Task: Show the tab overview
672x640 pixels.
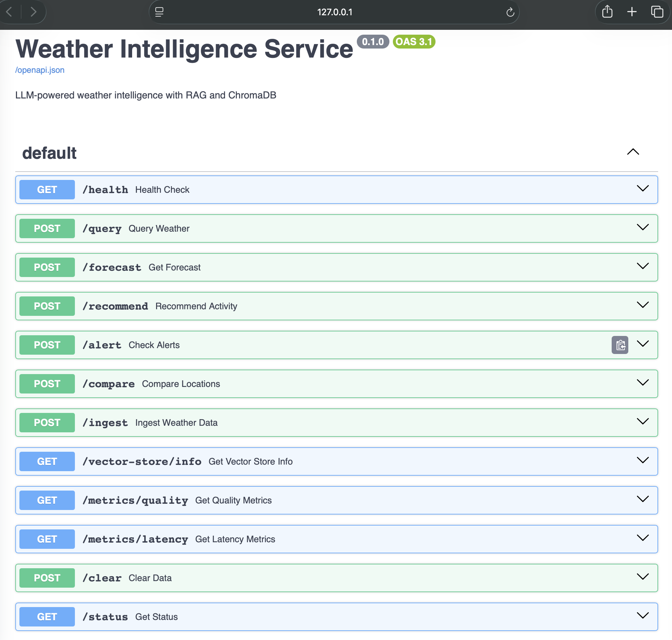Action: pos(656,11)
